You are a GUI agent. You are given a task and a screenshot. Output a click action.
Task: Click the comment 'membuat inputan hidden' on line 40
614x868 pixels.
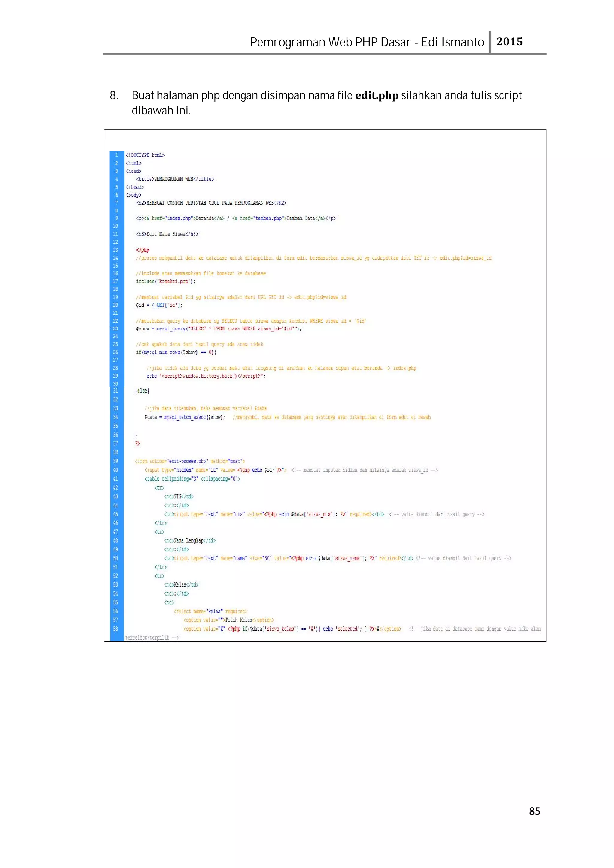365,470
